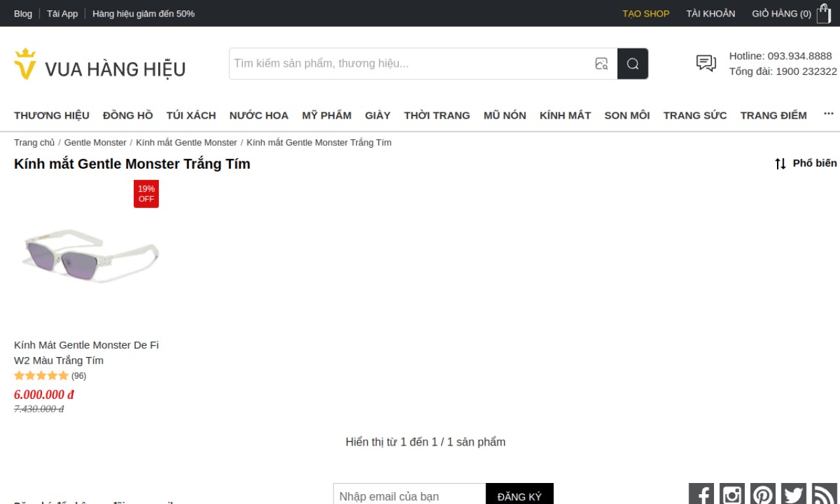Visit the Instagram page icon
Image resolution: width=840 pixels, height=504 pixels.
click(732, 494)
